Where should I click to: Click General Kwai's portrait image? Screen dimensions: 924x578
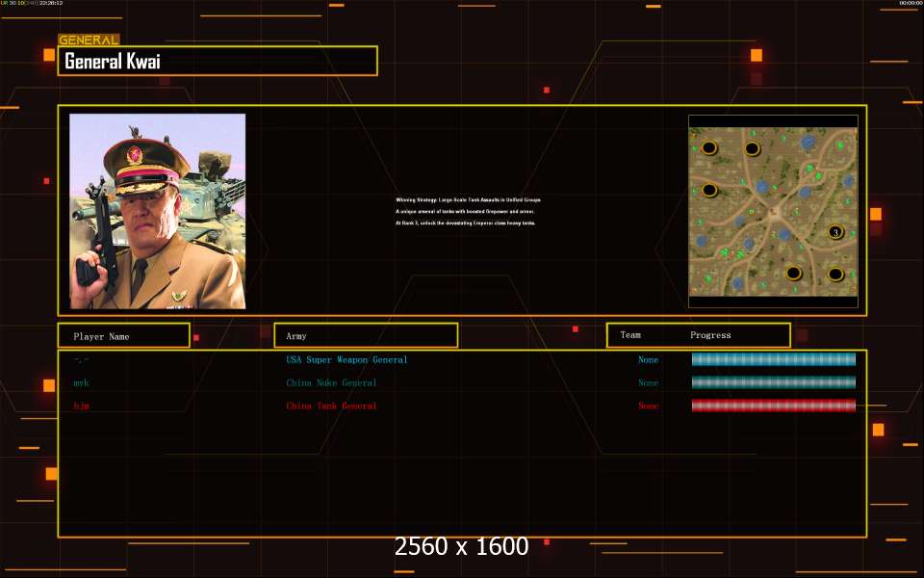coord(157,211)
